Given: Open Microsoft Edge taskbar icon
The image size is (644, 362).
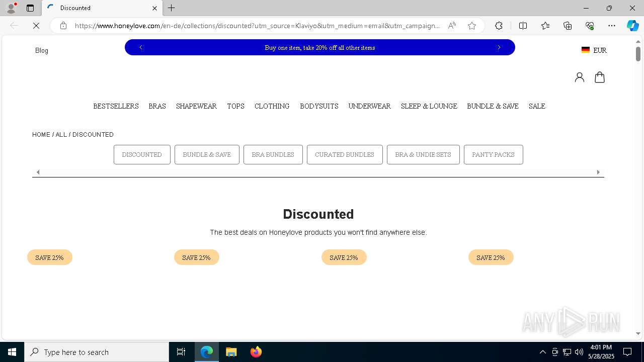Looking at the screenshot, I should (207, 352).
